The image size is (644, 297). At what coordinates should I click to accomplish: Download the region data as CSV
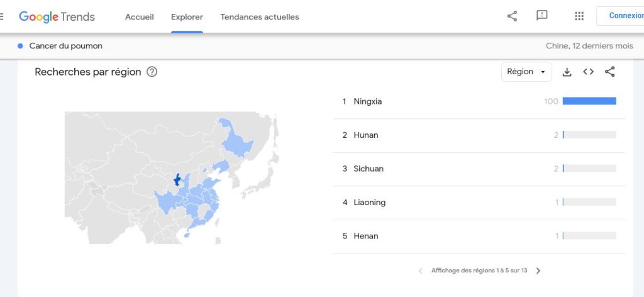coord(567,72)
